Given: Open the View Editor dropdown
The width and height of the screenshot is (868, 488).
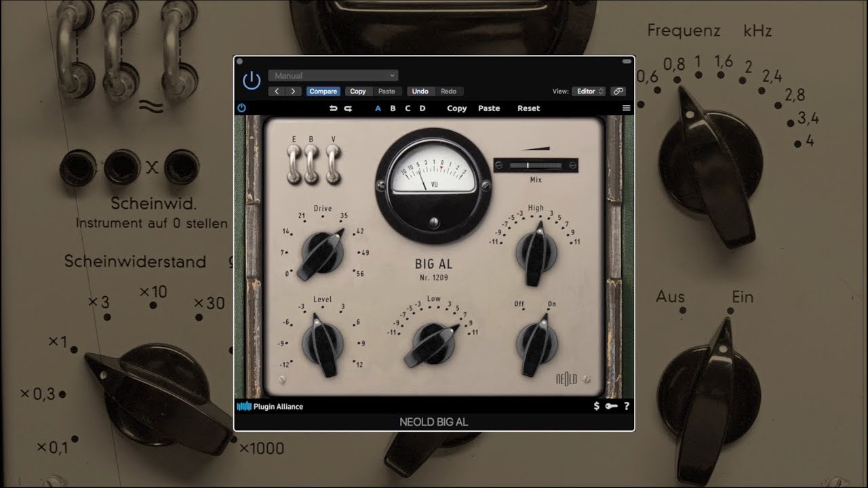Looking at the screenshot, I should click(589, 91).
